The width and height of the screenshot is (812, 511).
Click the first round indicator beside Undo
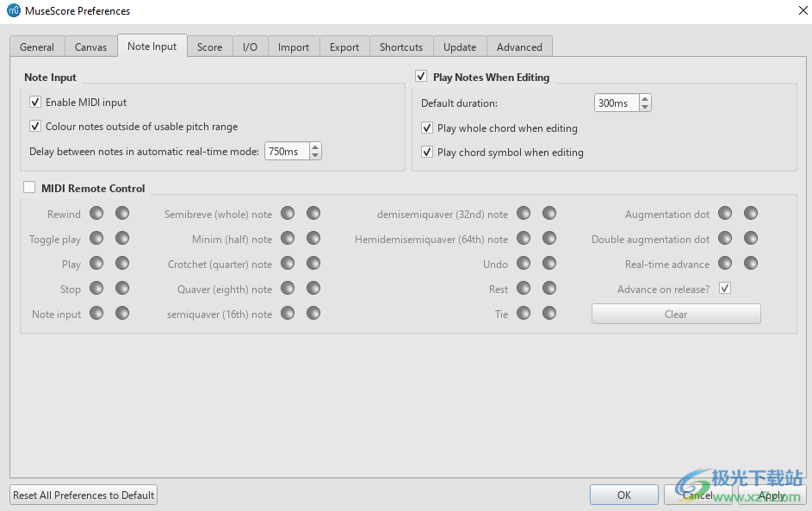point(524,264)
